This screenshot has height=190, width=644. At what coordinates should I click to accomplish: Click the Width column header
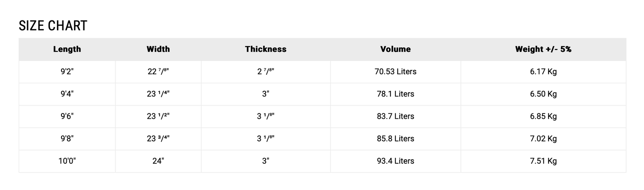coord(158,49)
